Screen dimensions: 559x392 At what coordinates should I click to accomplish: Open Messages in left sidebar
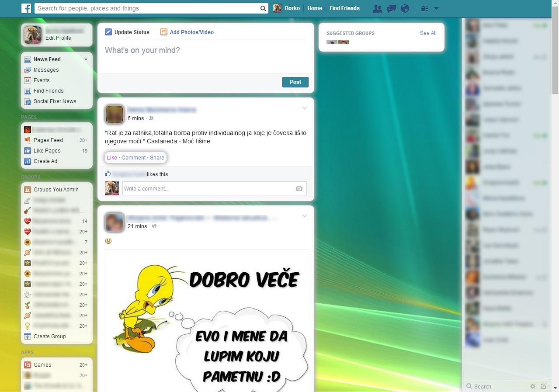click(x=46, y=70)
